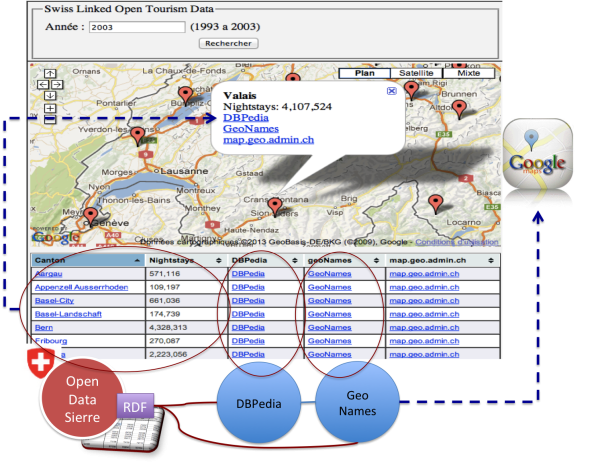Sort the table by the DBPedia column
The width and height of the screenshot is (600, 467).
tap(264, 260)
